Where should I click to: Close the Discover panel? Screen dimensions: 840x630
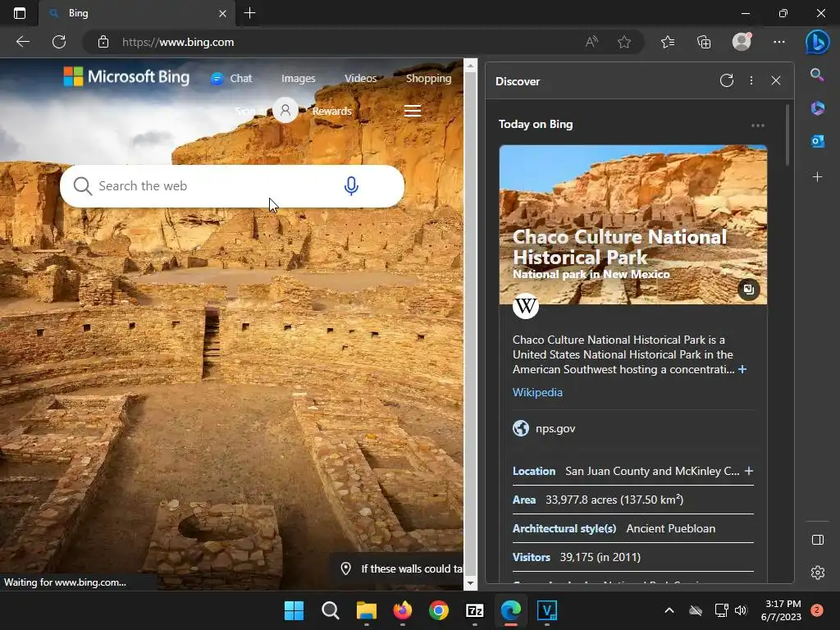[776, 80]
